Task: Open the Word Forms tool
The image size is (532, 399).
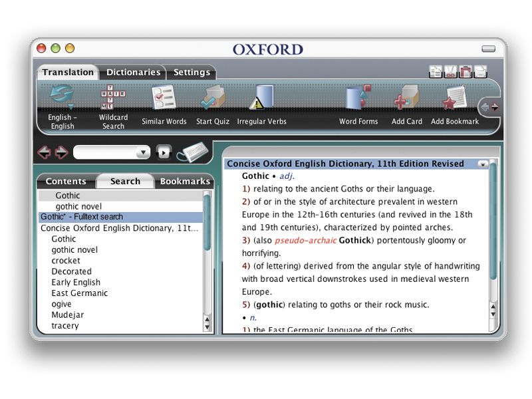Action: coord(358,98)
